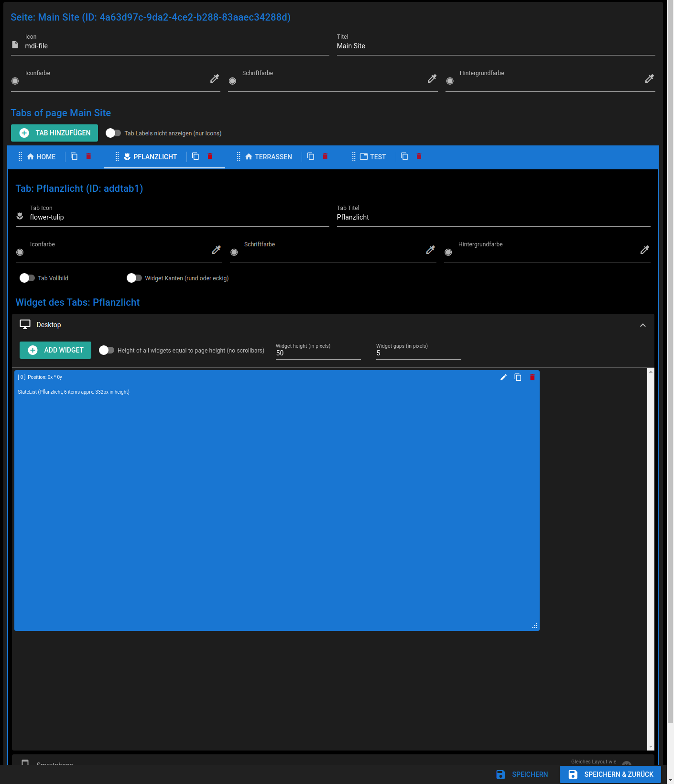674x784 pixels.
Task: Click the tab Iconfarbe color circle
Action: pos(20,252)
